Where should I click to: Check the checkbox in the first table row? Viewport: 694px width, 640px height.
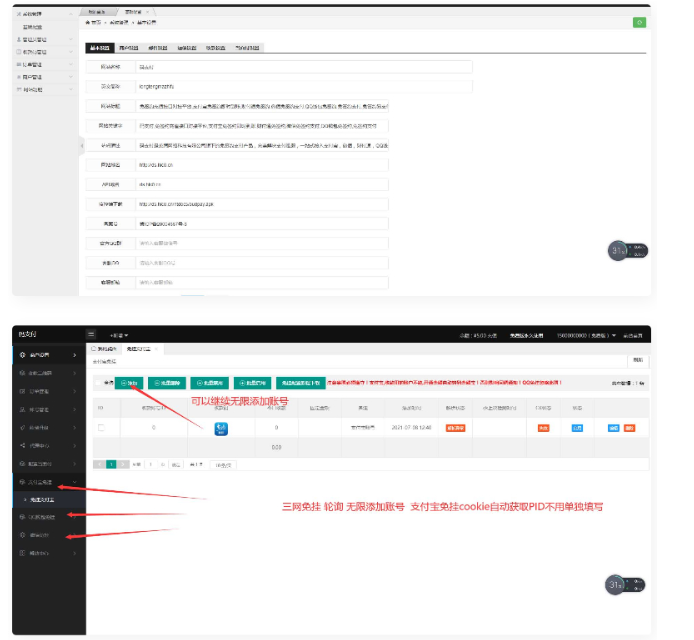click(x=100, y=427)
